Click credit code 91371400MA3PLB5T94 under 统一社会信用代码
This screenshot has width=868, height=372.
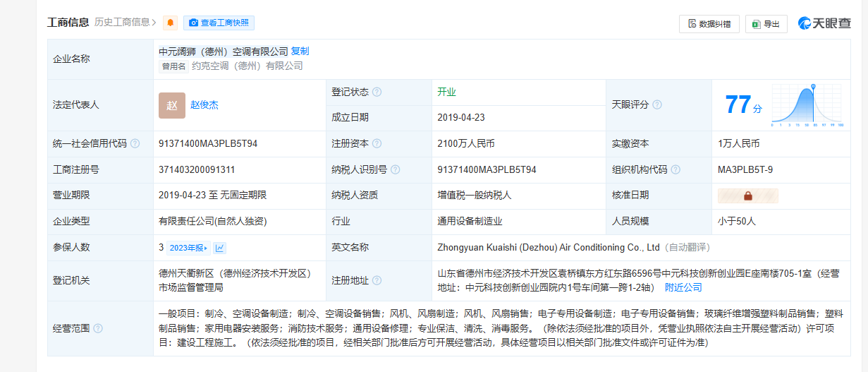(x=208, y=143)
